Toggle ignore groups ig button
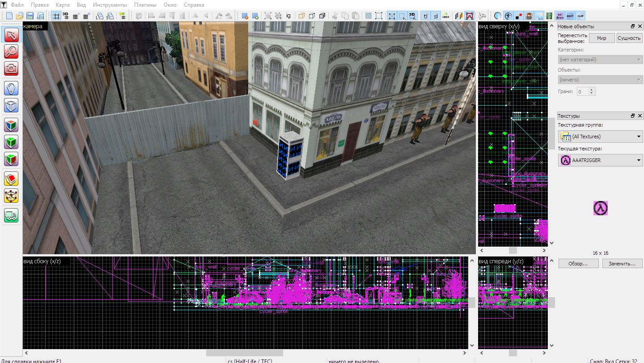This screenshot has width=644, height=363. (x=288, y=16)
